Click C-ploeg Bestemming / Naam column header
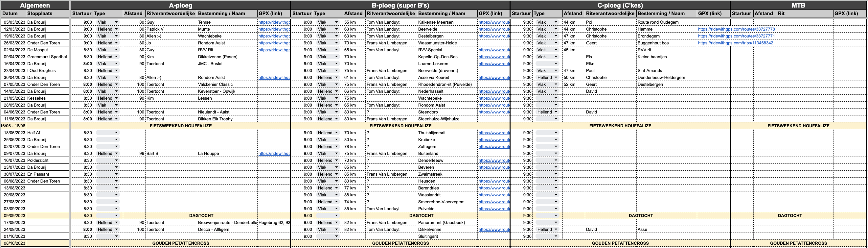Image resolution: width=868 pixels, height=248 pixels. click(x=667, y=13)
